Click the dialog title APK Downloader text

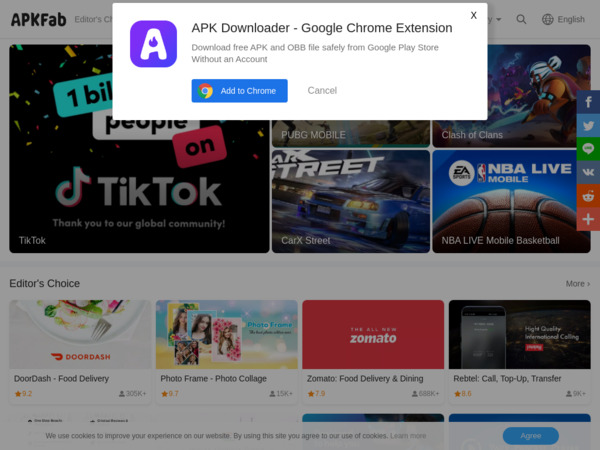[322, 28]
